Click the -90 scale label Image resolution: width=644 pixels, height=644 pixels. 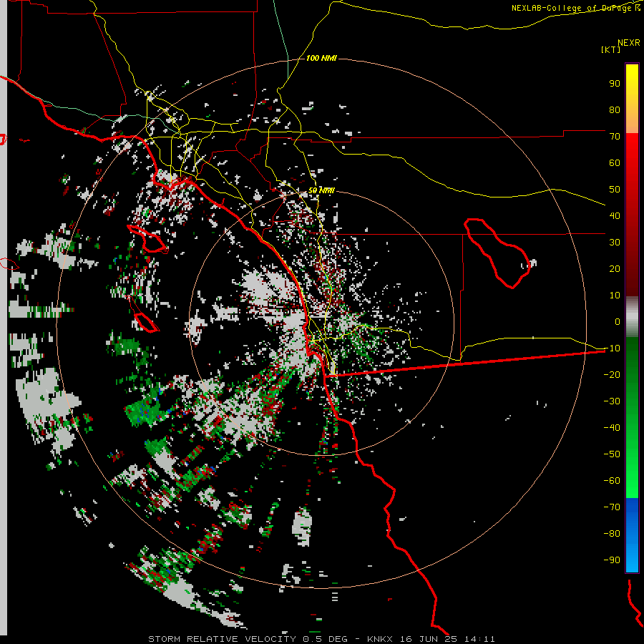[612, 560]
